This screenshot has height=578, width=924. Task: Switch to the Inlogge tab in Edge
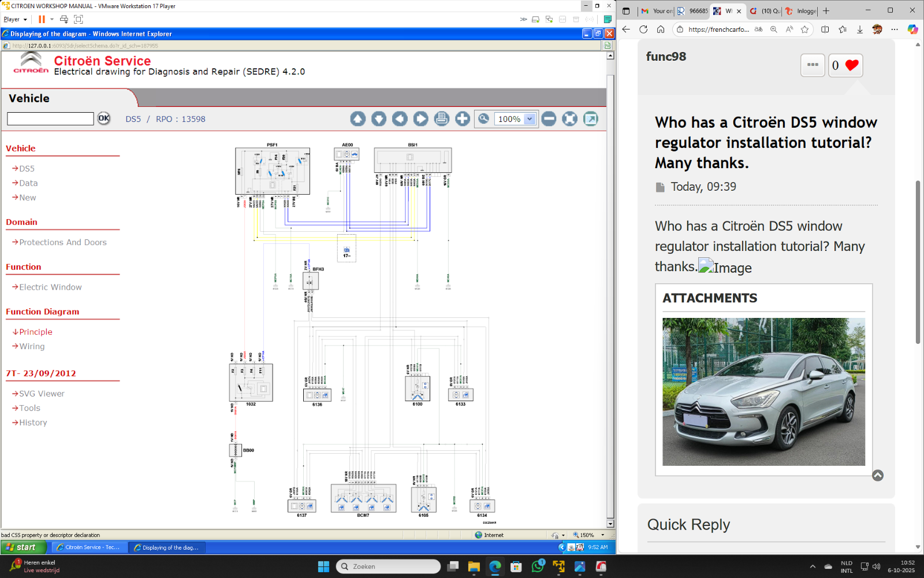(x=800, y=11)
